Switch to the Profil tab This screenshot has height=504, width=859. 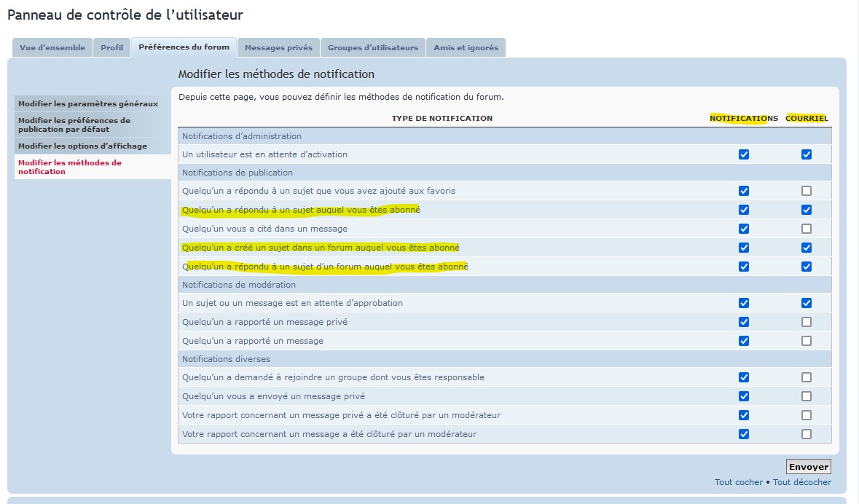pos(112,48)
